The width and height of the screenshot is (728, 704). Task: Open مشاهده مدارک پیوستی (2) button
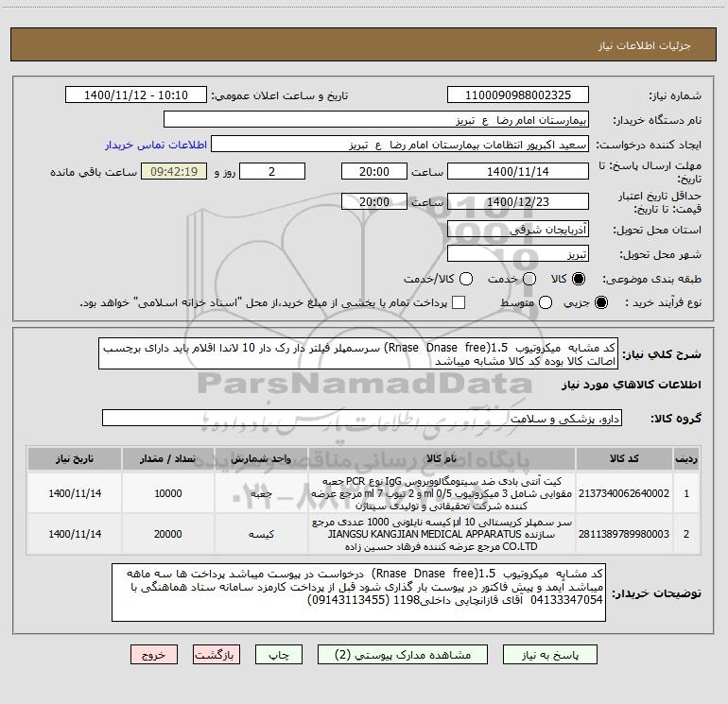[403, 654]
